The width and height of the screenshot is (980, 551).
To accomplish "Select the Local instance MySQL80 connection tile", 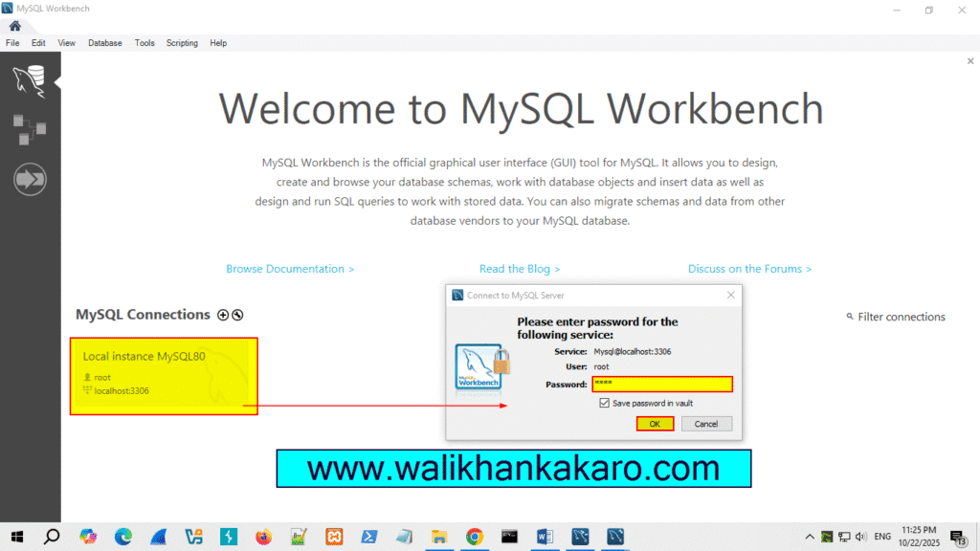I will tap(163, 375).
